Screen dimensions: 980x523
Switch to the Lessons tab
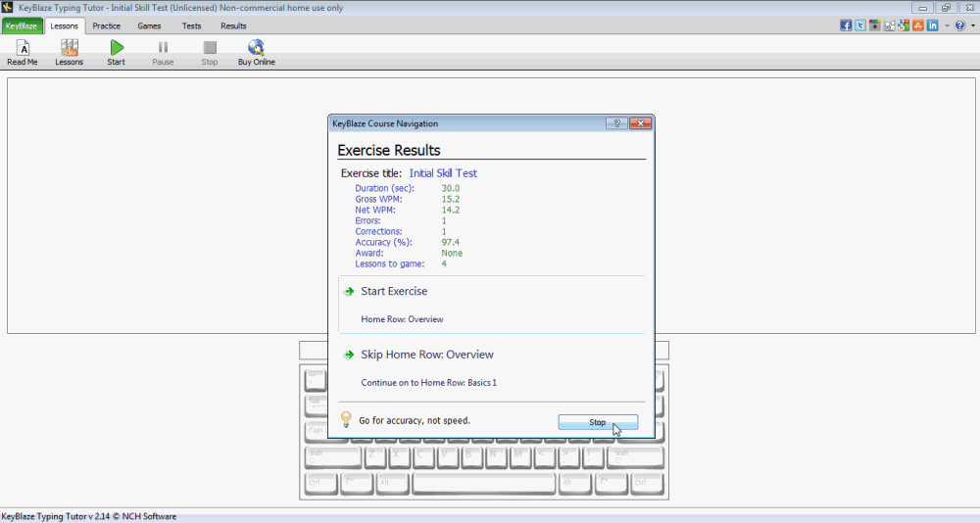[65, 26]
